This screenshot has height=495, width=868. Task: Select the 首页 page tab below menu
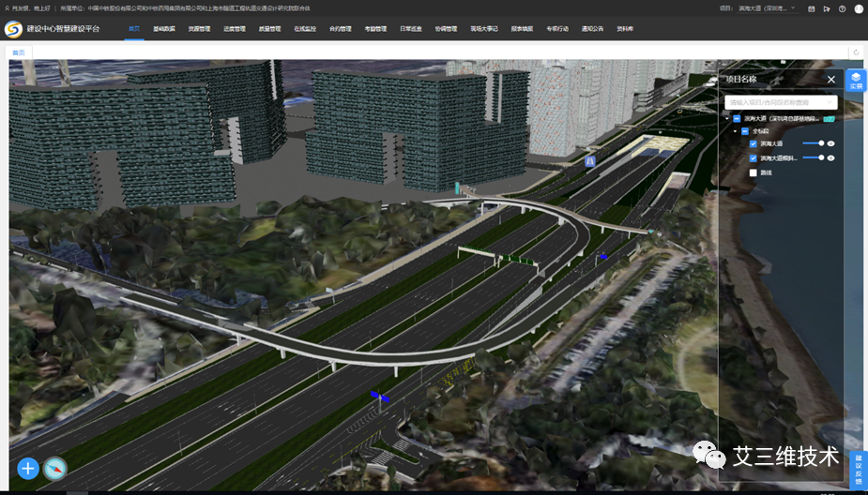click(x=19, y=52)
